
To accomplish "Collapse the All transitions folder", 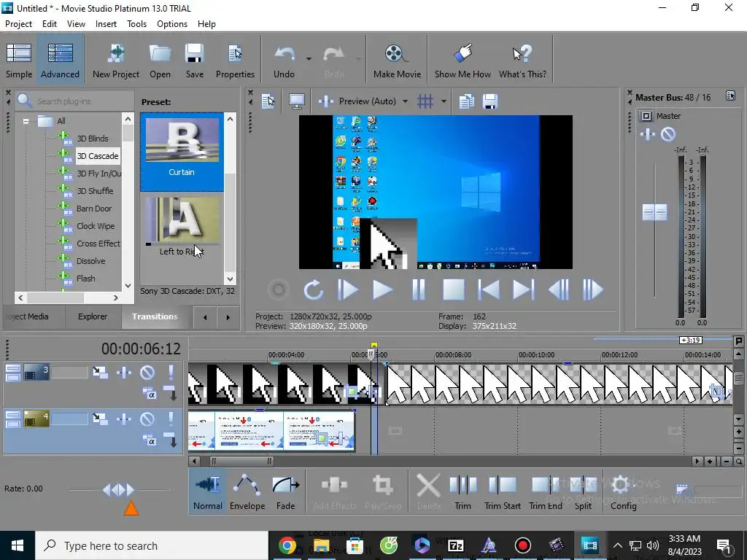I will coord(26,121).
